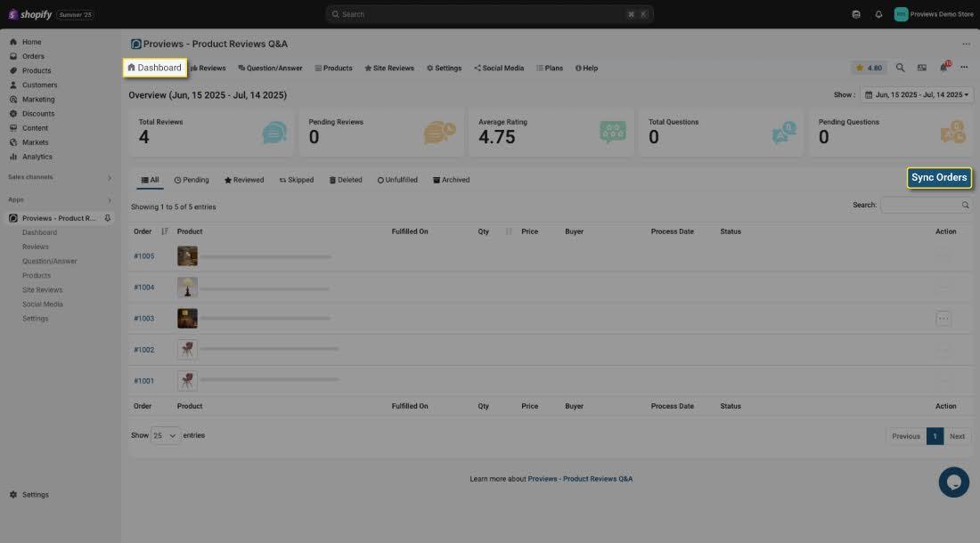Click the Shopify notifications bell icon
The width and height of the screenshot is (980, 543).
[878, 14]
